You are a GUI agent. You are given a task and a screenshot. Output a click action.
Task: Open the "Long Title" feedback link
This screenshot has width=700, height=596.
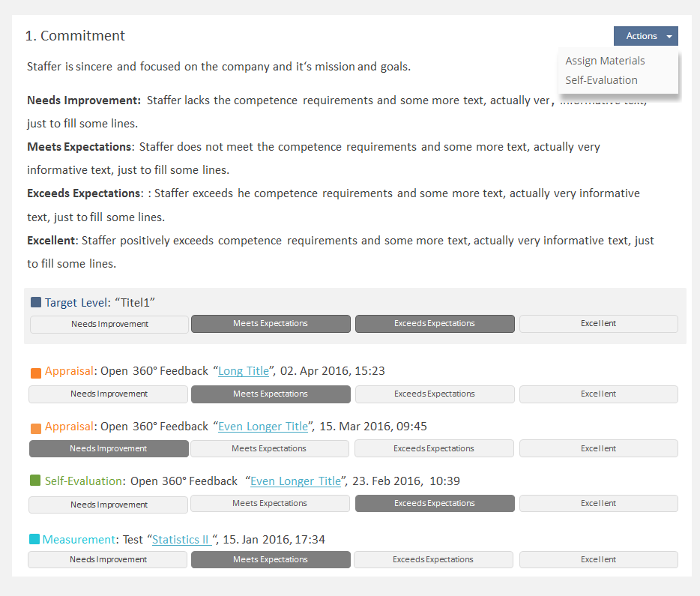tap(244, 371)
